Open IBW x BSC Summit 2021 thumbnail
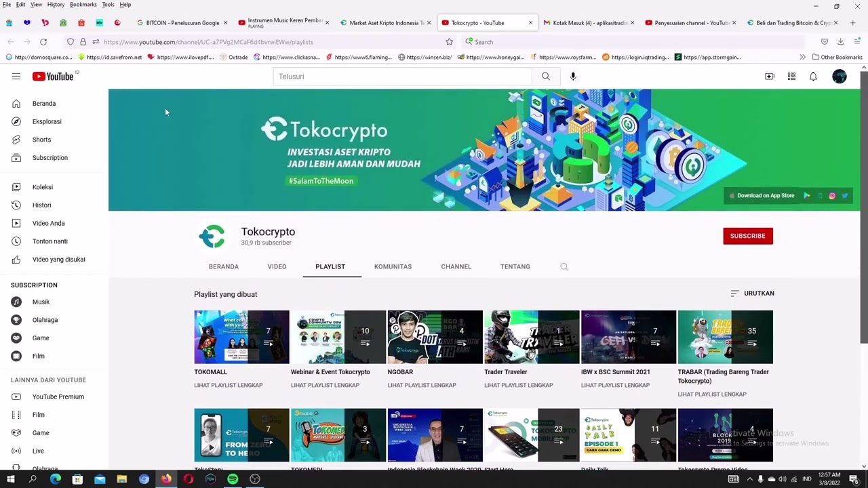This screenshot has width=868, height=488. tap(629, 337)
